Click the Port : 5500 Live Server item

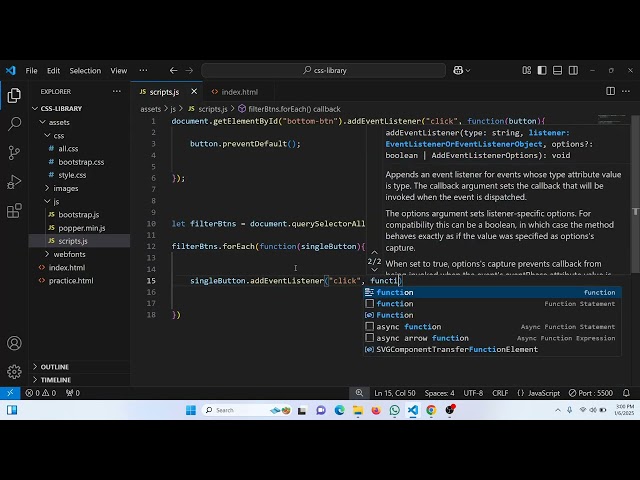click(x=591, y=393)
